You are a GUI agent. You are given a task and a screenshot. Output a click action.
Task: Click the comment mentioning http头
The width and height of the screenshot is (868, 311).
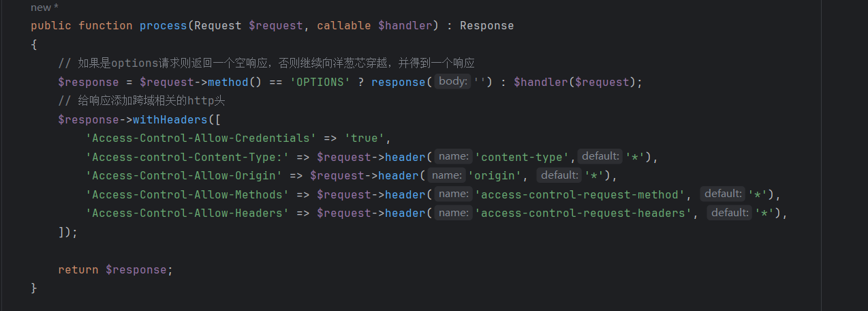click(x=142, y=101)
